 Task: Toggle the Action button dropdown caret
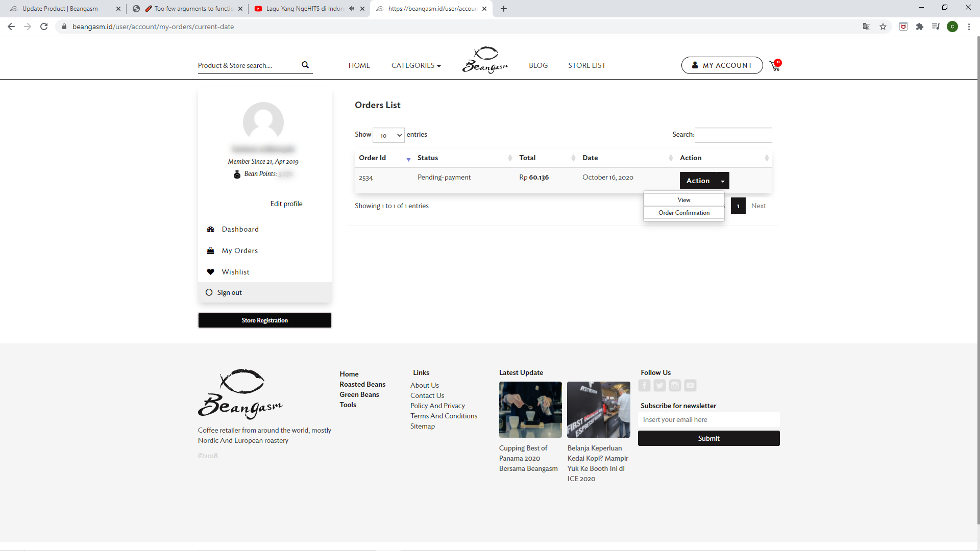723,181
